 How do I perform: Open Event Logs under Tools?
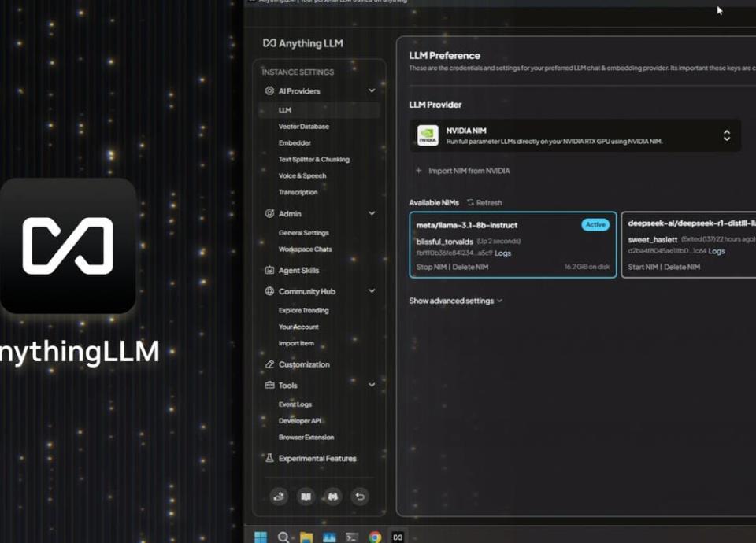point(295,404)
